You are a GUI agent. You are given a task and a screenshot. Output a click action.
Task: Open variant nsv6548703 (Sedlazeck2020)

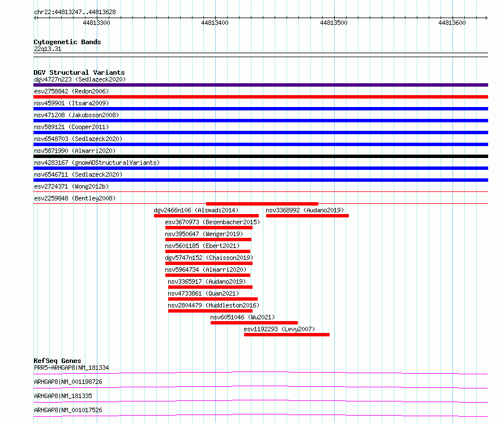point(78,139)
